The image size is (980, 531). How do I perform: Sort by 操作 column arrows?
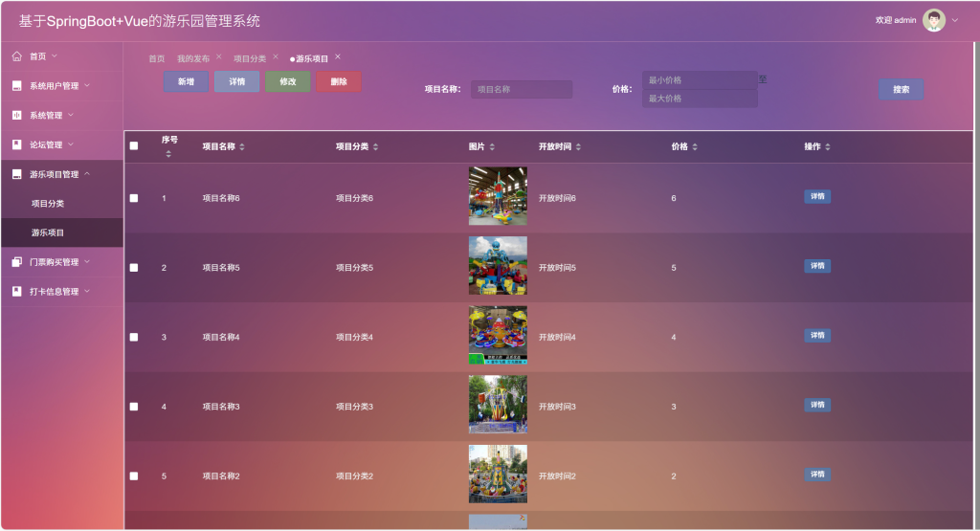point(828,146)
